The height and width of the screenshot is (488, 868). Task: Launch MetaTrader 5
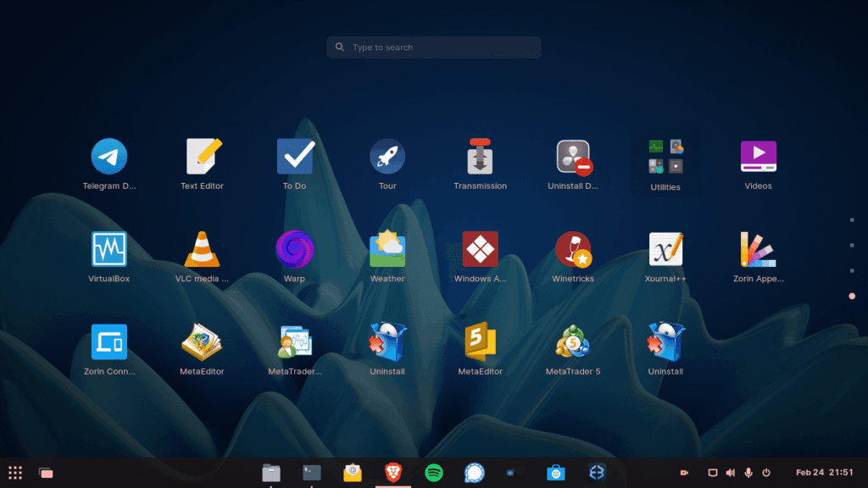pyautogui.click(x=574, y=342)
